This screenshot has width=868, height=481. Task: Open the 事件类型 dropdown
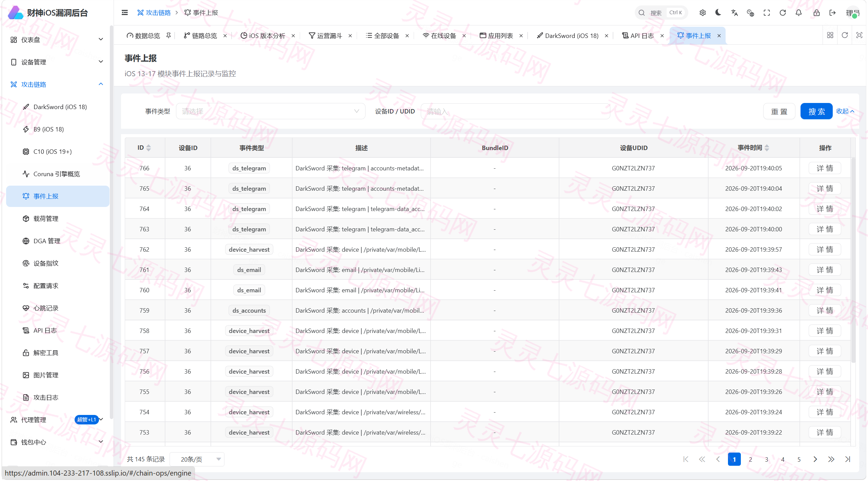point(271,111)
